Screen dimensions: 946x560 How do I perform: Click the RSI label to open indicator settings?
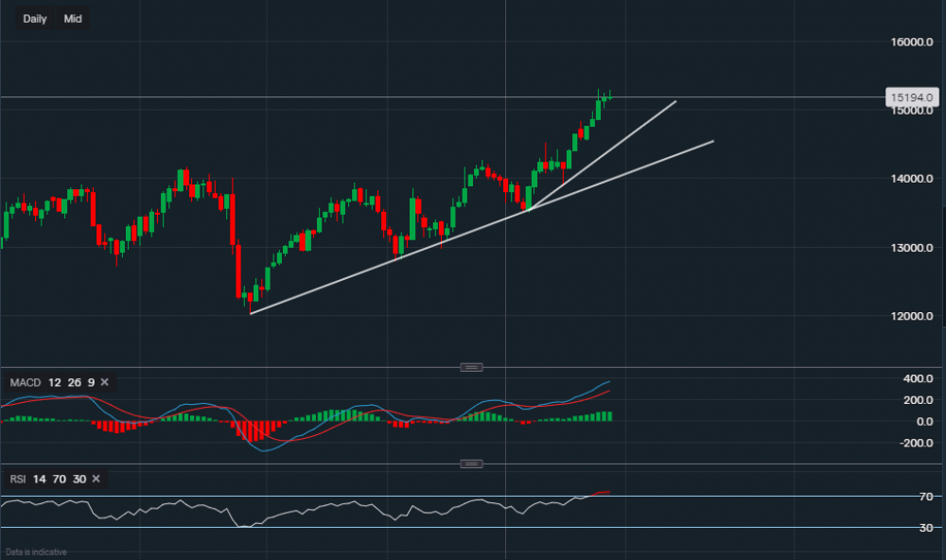tap(17, 480)
